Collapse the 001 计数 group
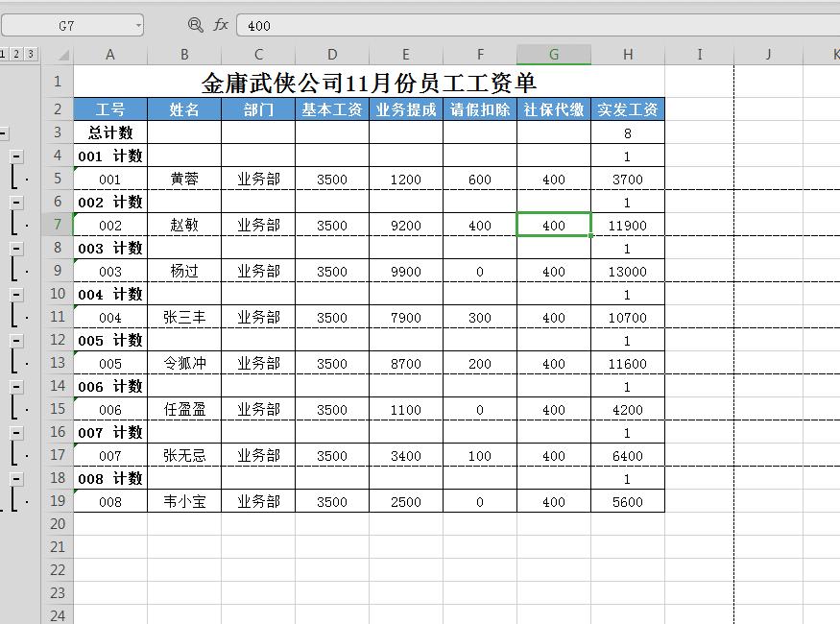This screenshot has height=624, width=840. [15, 156]
